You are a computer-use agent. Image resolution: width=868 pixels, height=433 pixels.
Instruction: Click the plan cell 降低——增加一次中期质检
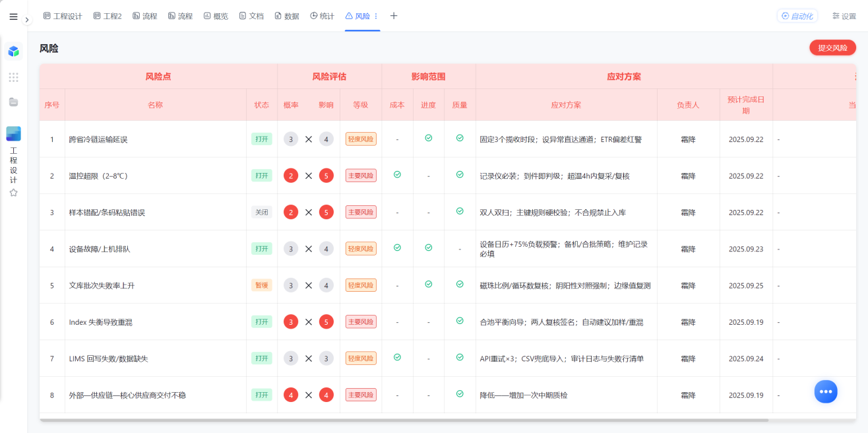[524, 395]
